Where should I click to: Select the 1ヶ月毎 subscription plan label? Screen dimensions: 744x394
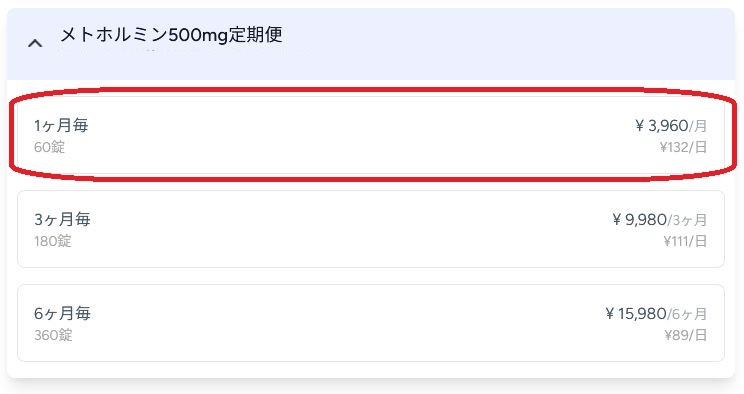pos(61,125)
